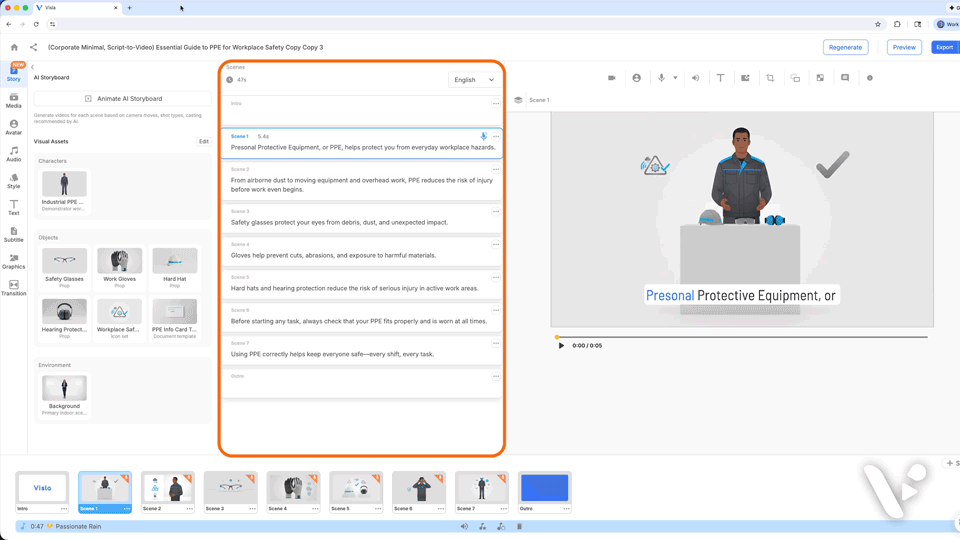Image resolution: width=960 pixels, height=540 pixels.
Task: Expand the microphone options arrow in toolbar
Action: 675,78
